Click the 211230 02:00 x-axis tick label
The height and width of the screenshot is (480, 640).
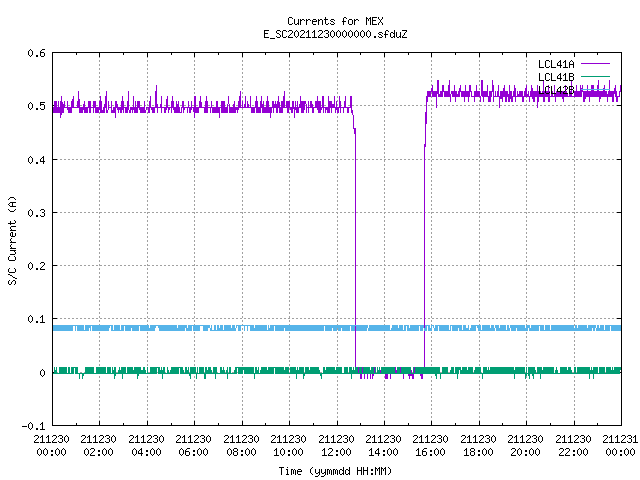tap(99, 446)
